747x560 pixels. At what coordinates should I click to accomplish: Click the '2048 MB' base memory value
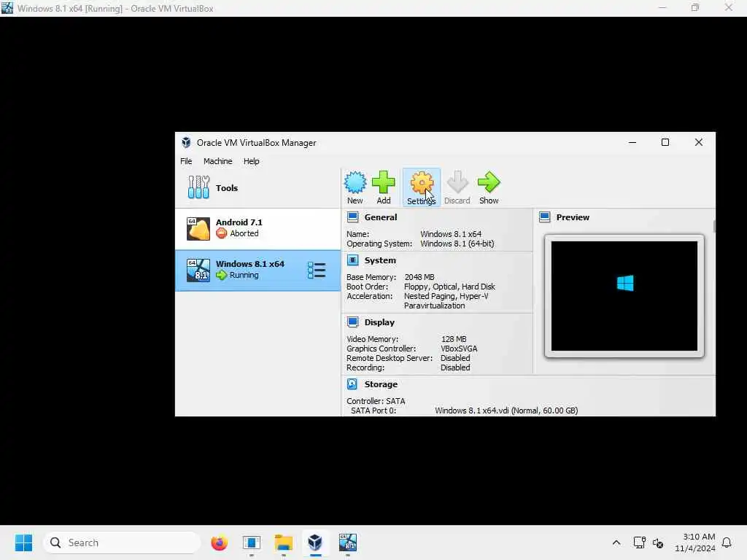tap(419, 277)
